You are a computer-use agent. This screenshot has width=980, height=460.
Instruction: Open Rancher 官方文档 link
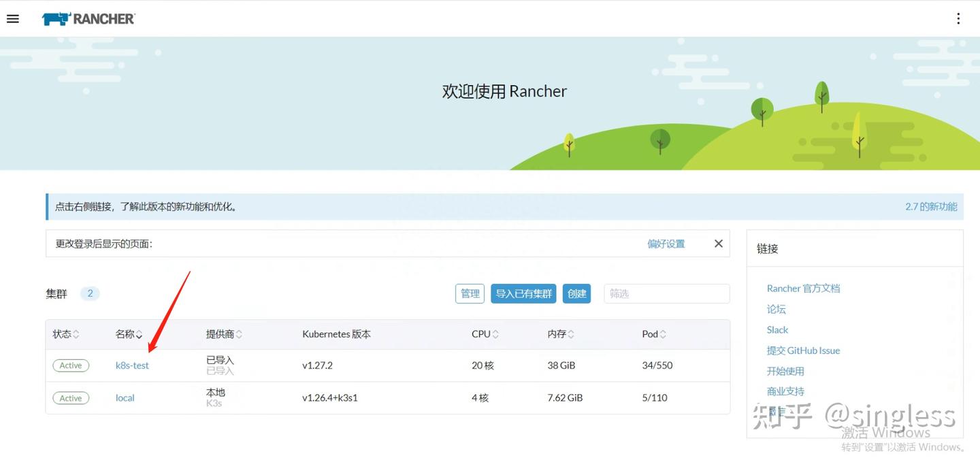point(804,289)
